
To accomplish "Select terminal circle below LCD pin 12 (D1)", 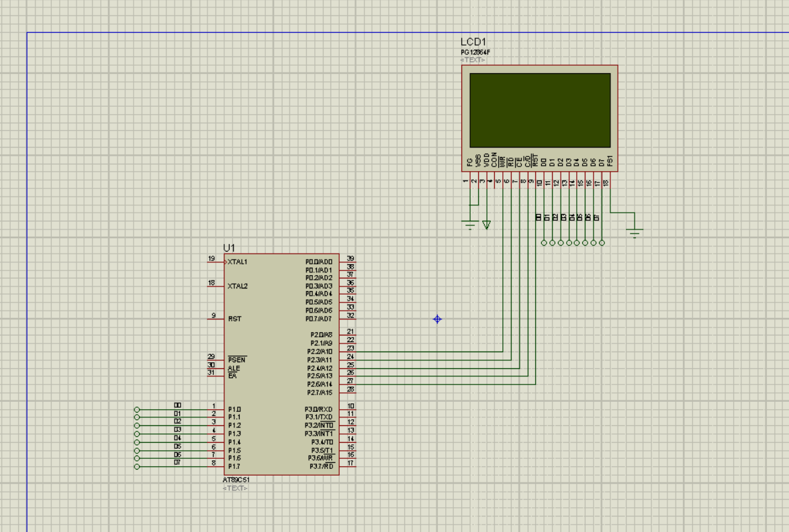I will (x=553, y=243).
